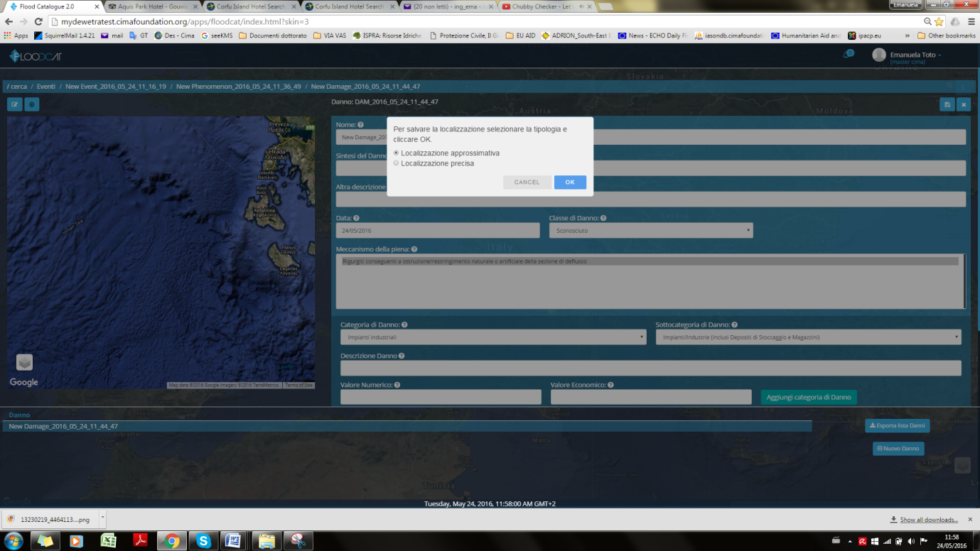Open 'New Phenomenon_2016_05_24_11_36_49' breadcrumb
Viewport: 980px width, 551px height.
pos(239,87)
